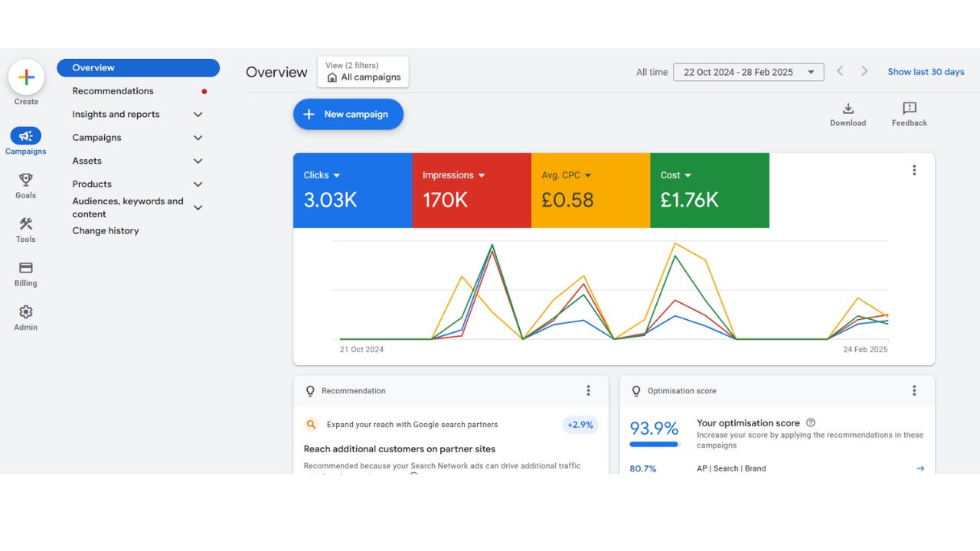
Task: Go to next date range arrow
Action: coord(864,71)
